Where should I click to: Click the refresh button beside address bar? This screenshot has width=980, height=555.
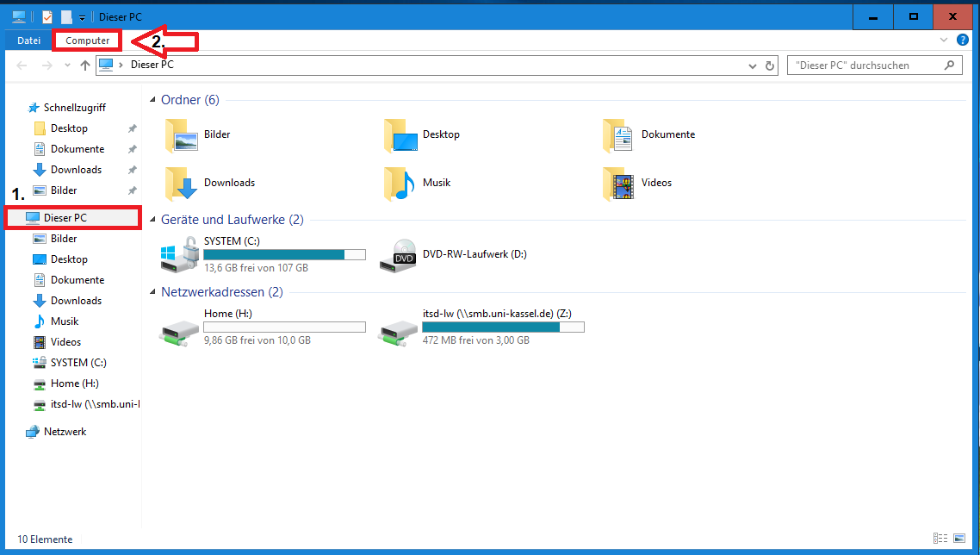(771, 65)
